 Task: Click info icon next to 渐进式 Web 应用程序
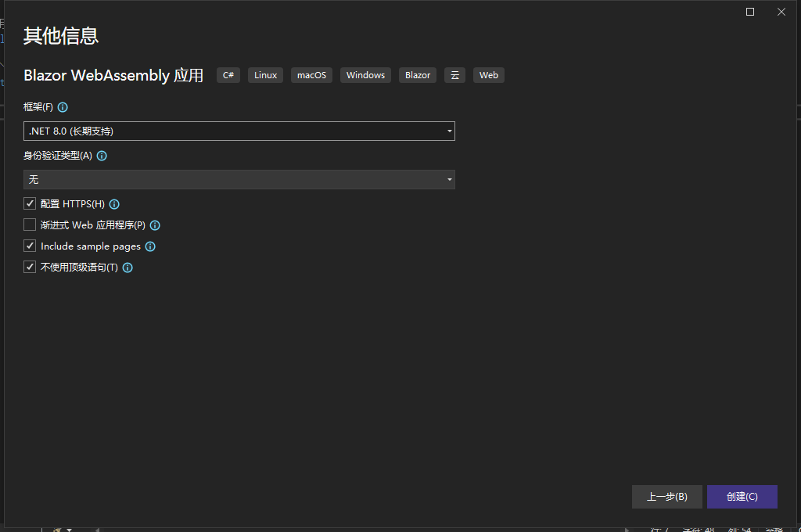(x=155, y=225)
